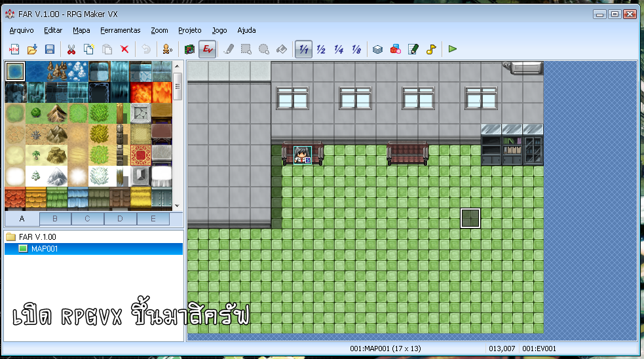Click the tileset palette scroll down arrow

(x=177, y=206)
